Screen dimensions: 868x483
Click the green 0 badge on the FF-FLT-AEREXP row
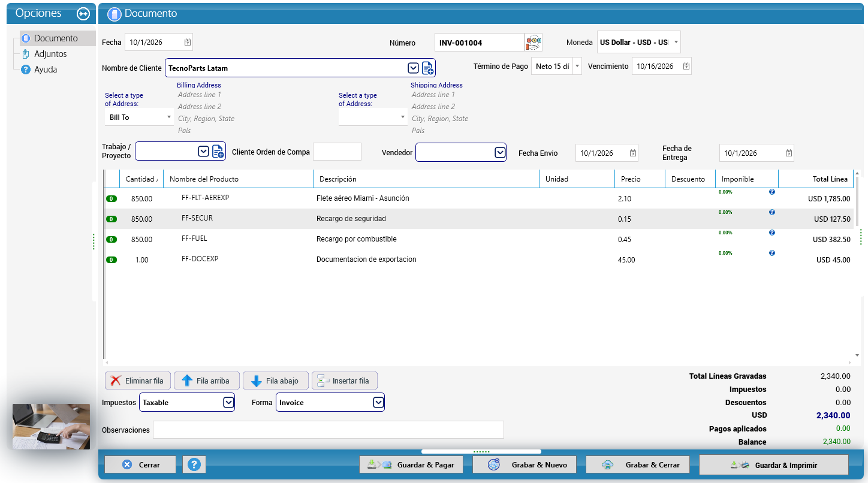pyautogui.click(x=111, y=198)
